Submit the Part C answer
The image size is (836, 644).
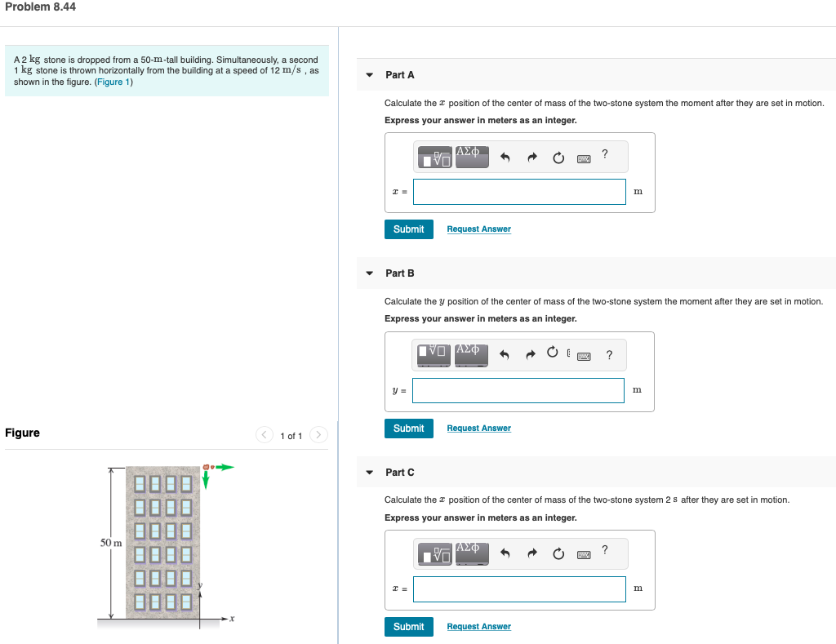coord(408,627)
